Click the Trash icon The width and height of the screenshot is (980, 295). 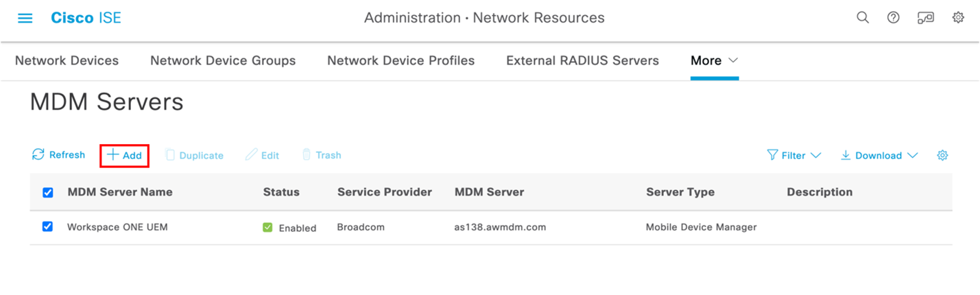pyautogui.click(x=307, y=155)
